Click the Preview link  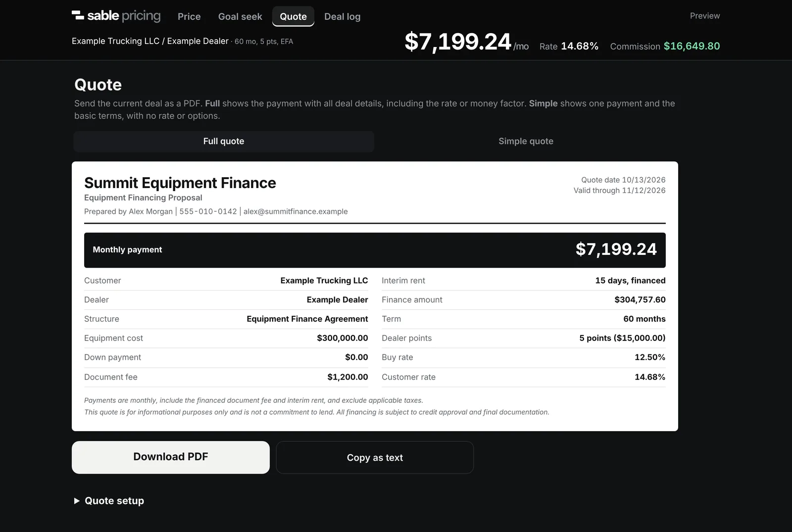pos(705,16)
